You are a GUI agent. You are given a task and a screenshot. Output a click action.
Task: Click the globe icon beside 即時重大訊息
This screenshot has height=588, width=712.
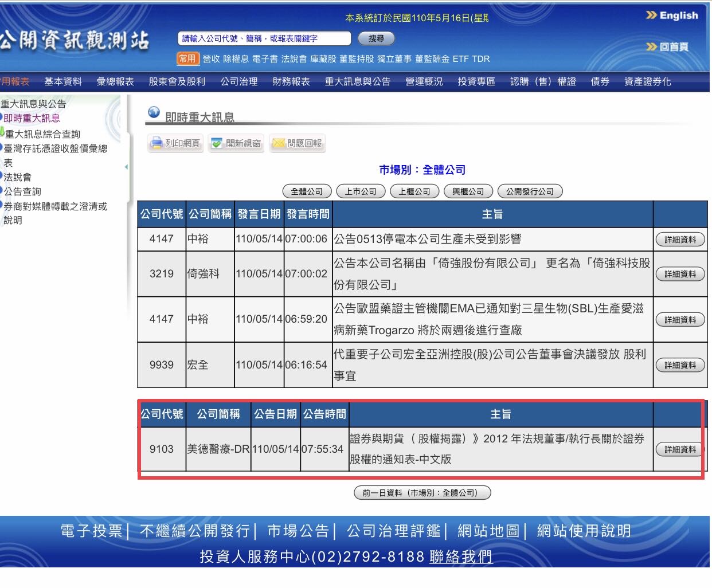(154, 113)
